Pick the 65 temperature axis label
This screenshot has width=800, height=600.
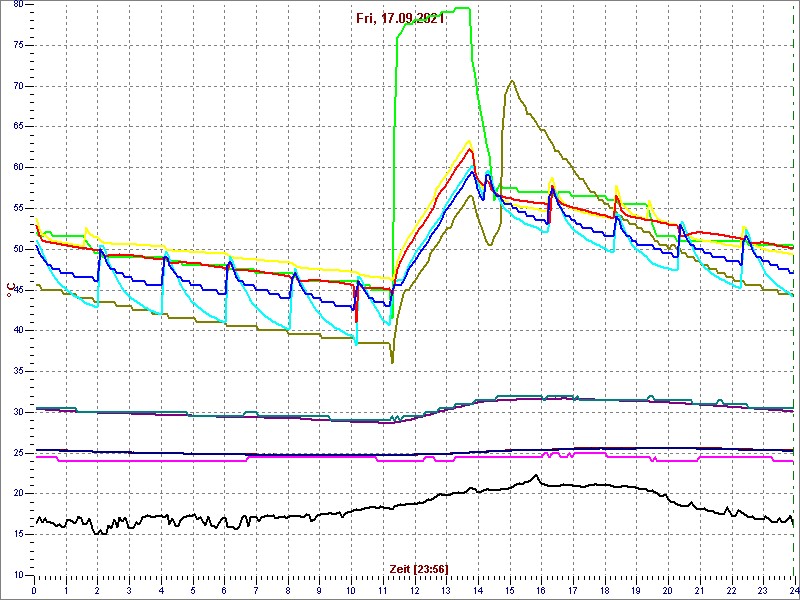17,127
